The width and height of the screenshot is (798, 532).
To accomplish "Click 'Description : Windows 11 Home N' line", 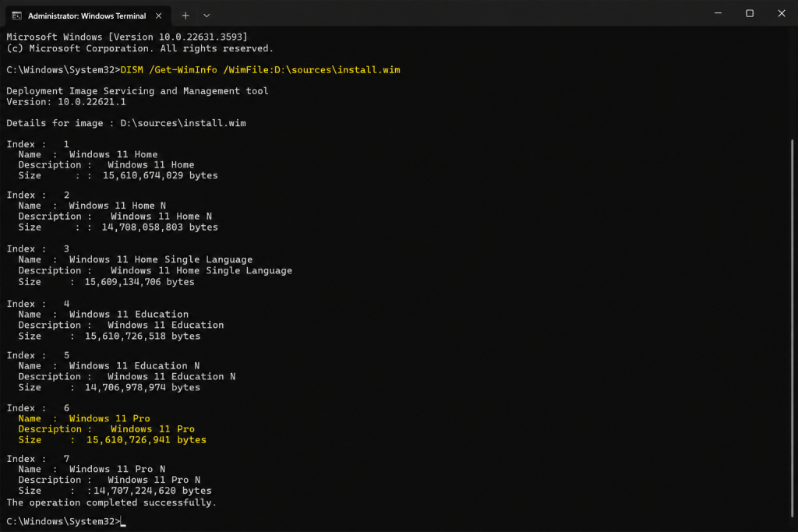I will click(115, 217).
